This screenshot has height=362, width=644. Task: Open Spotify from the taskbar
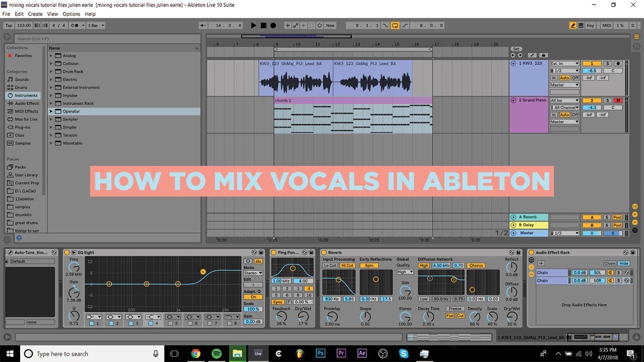click(216, 353)
